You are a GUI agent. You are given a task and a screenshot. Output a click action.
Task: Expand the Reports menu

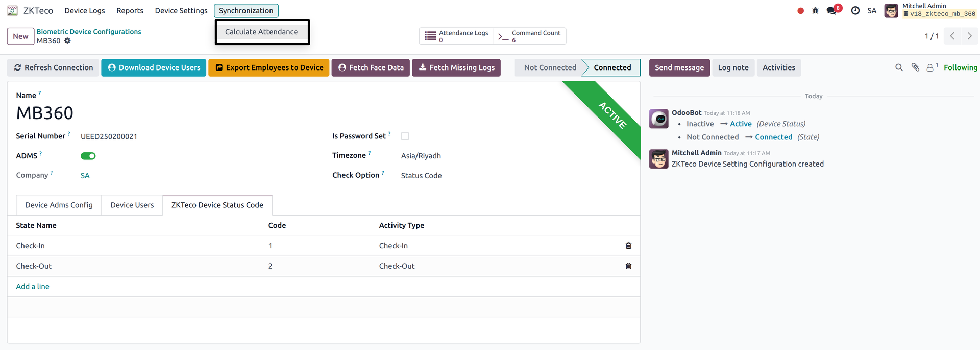click(130, 10)
